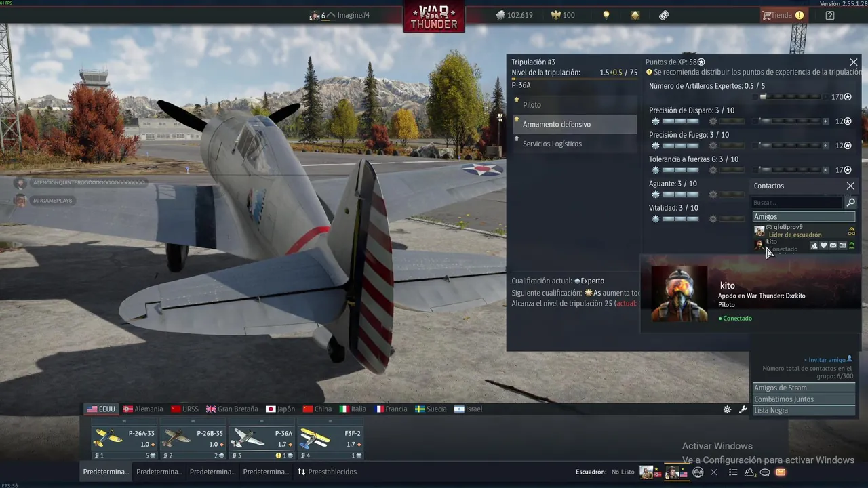Open the gear settings icon near slotbar
The image size is (868, 488).
pos(728,409)
